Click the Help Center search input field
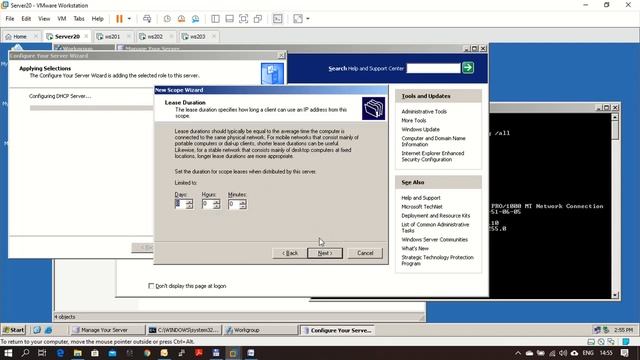Screen dimensions: 640x360 433,68
